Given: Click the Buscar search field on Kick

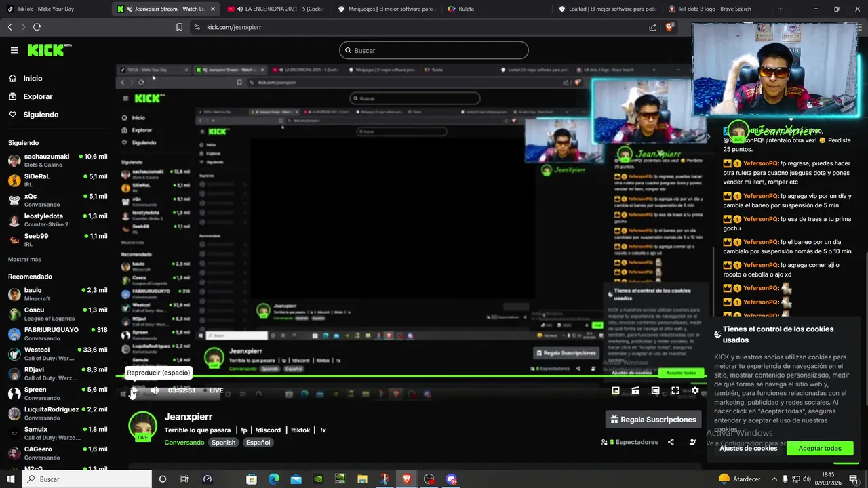Looking at the screenshot, I should (433, 50).
